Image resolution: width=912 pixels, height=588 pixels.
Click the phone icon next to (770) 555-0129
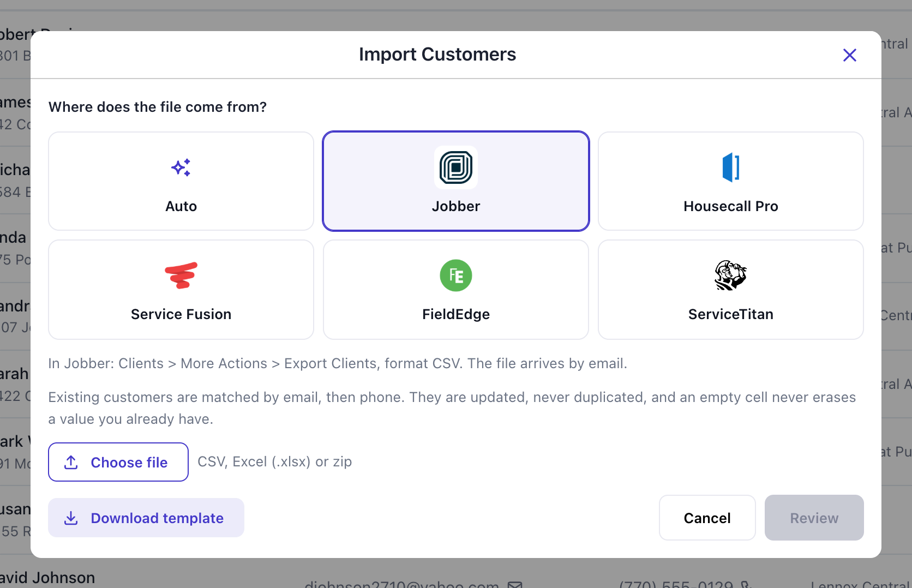746,585
